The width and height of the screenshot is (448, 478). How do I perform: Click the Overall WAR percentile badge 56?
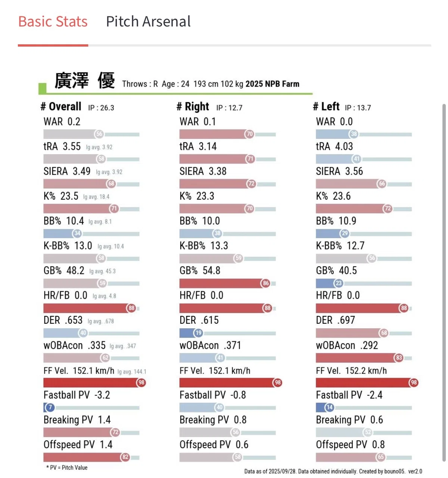[x=99, y=134]
